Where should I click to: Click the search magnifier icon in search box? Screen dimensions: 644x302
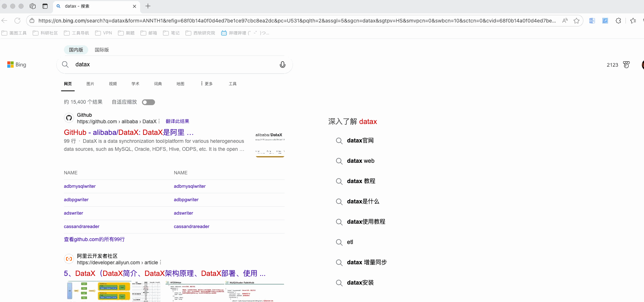[65, 65]
